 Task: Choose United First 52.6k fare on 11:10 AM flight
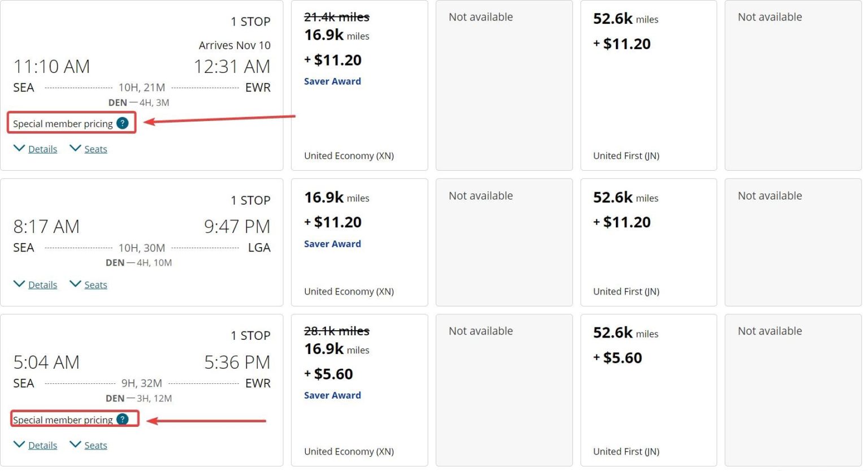coord(648,85)
